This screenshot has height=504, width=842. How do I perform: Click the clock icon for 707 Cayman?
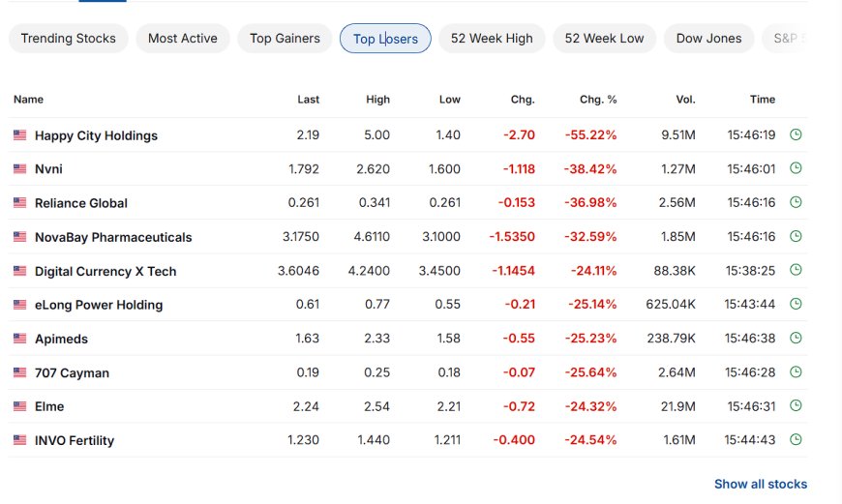coord(796,371)
